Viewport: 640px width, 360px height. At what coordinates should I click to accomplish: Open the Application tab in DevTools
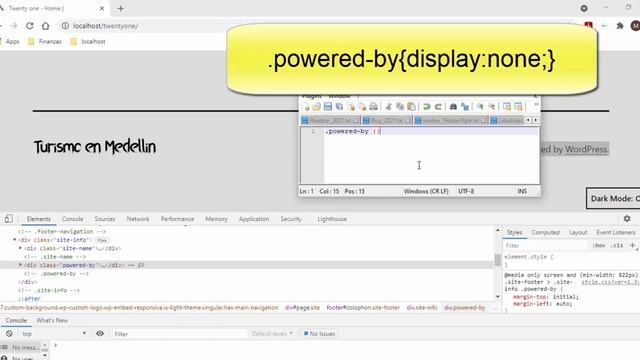pyautogui.click(x=254, y=219)
